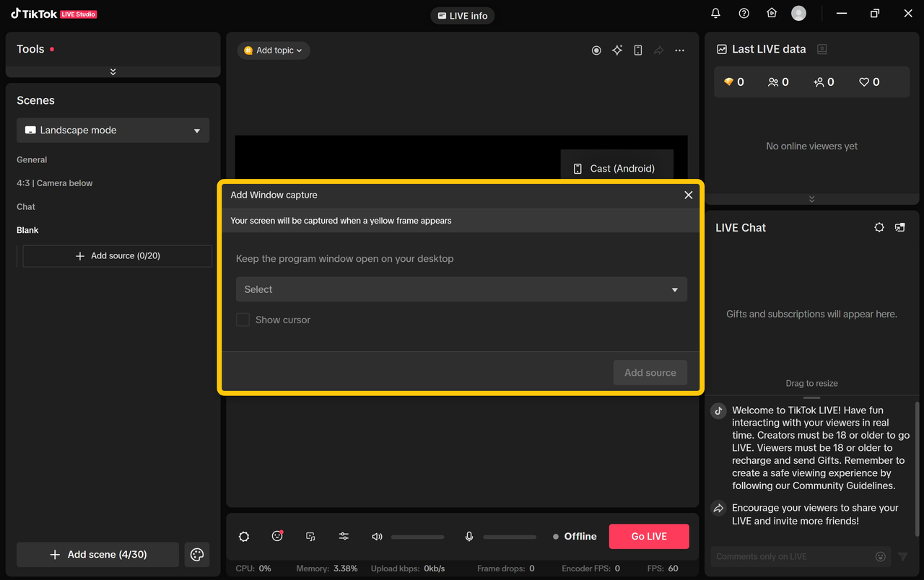Expand the Add topic dropdown
This screenshot has height=580, width=924.
click(274, 50)
